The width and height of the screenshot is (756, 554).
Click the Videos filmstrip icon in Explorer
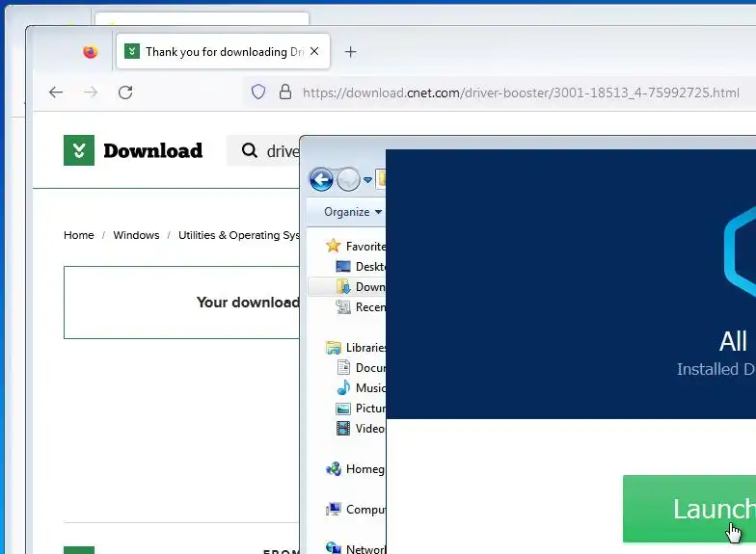343,428
